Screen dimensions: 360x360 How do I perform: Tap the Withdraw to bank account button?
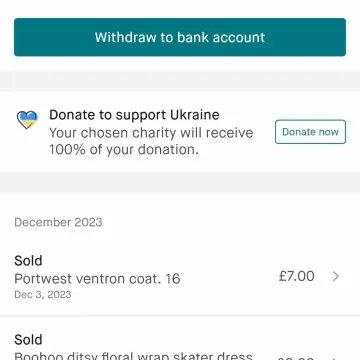pyautogui.click(x=180, y=37)
